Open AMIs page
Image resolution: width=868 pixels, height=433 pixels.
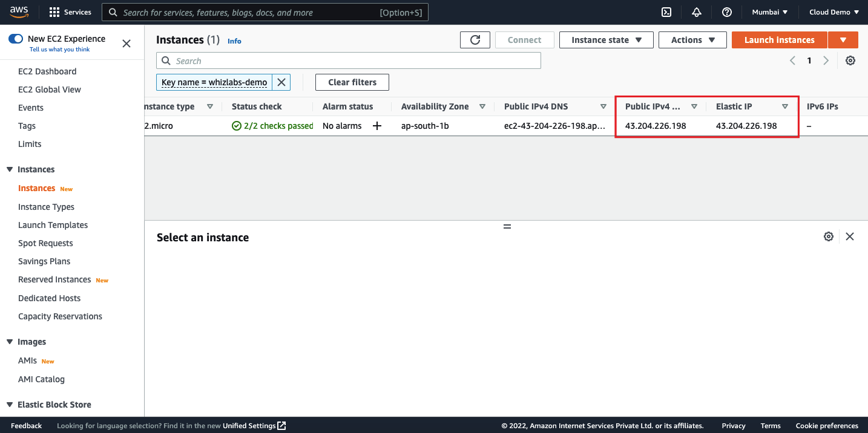tap(27, 360)
